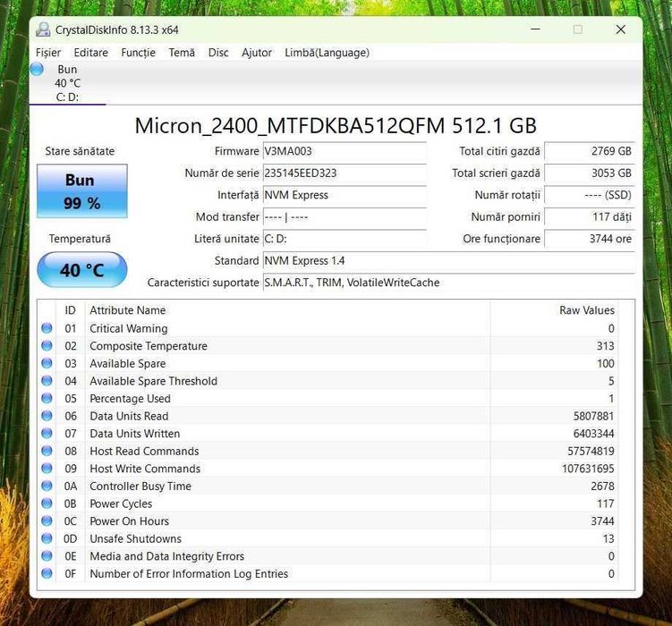Click status orb for Host Write Commands row
Image resolution: width=672 pixels, height=626 pixels.
(47, 469)
